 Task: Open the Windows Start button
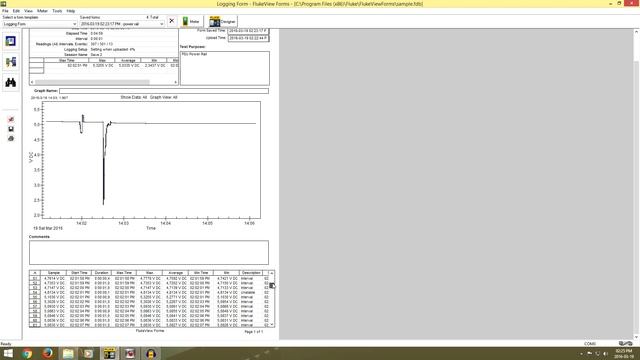coord(8,353)
